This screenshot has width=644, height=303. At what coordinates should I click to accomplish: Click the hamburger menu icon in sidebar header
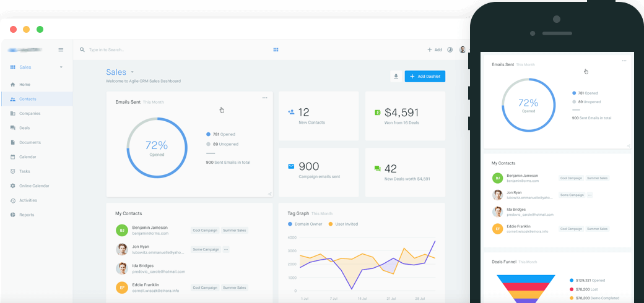(61, 49)
